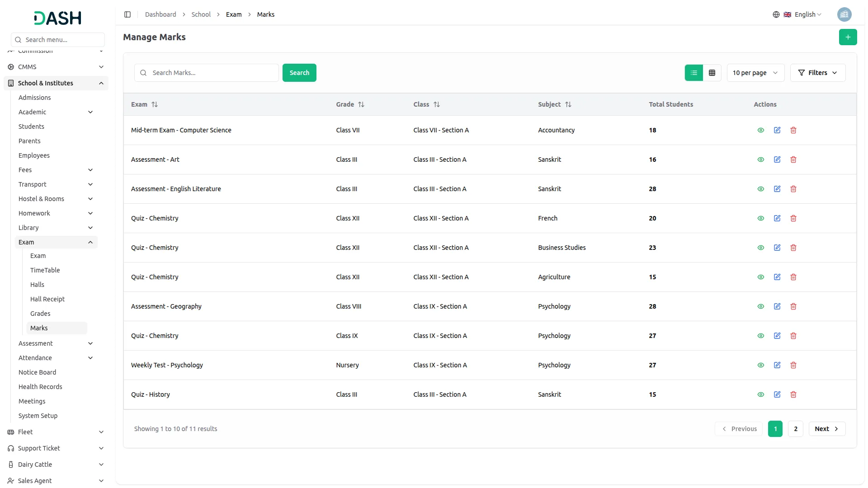The height and width of the screenshot is (488, 868).
Task: Click the delete trash icon for Mid-term Exam - Computer Science
Action: tap(793, 130)
